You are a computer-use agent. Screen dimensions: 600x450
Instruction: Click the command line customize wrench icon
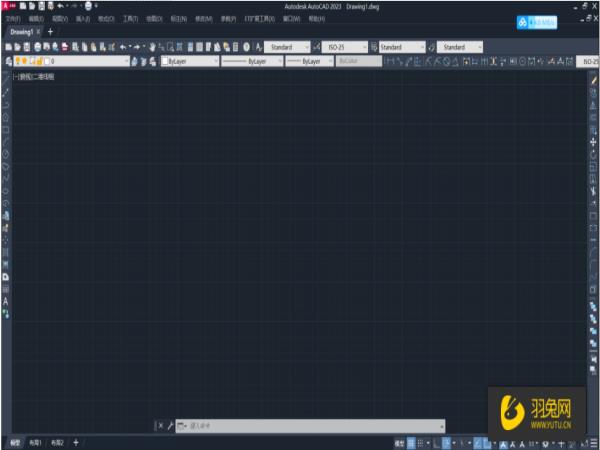click(170, 425)
